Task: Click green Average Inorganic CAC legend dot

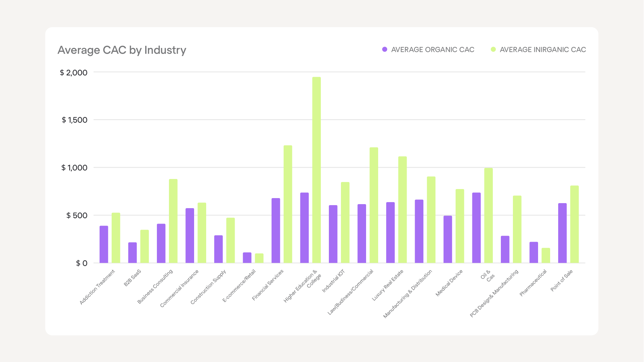Action: [493, 50]
